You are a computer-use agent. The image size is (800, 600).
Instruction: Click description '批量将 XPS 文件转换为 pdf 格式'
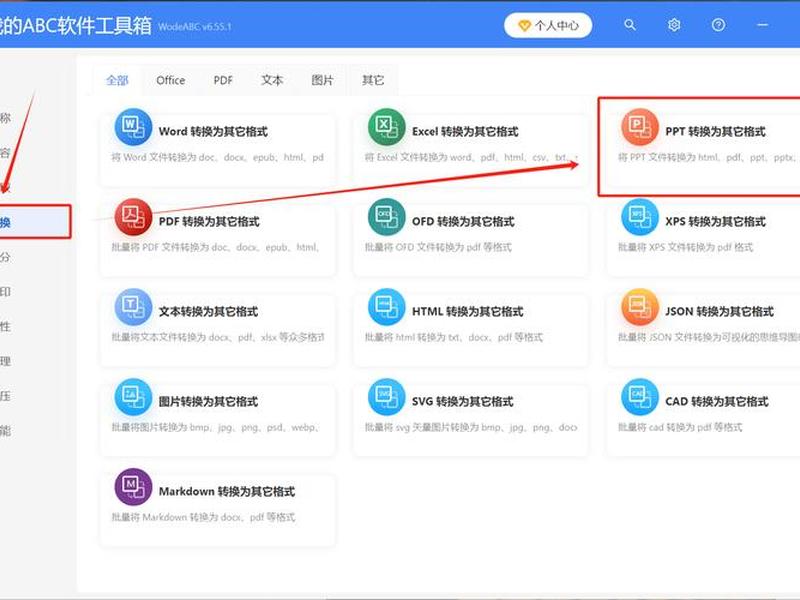pos(686,247)
